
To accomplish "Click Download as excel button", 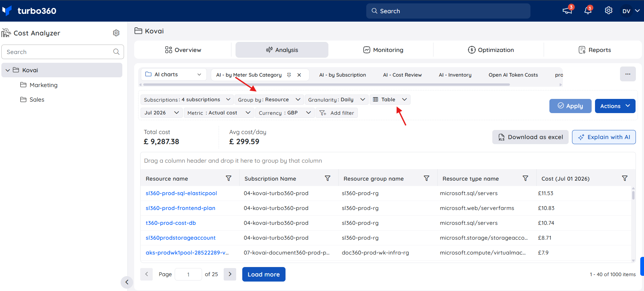I will pyautogui.click(x=530, y=137).
